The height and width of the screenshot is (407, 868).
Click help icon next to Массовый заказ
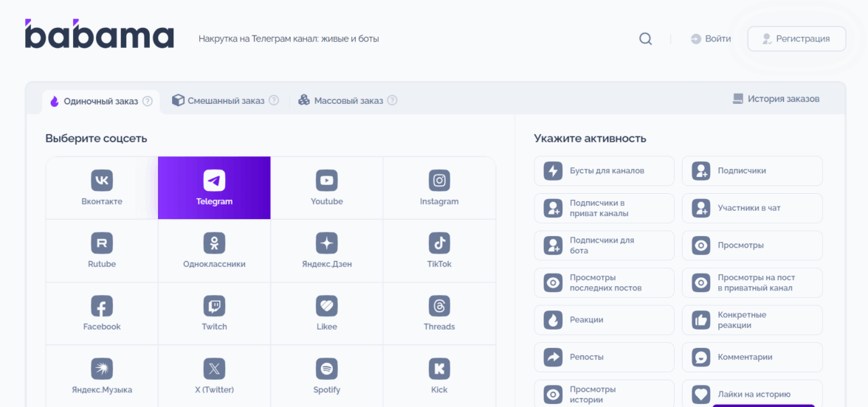point(392,100)
